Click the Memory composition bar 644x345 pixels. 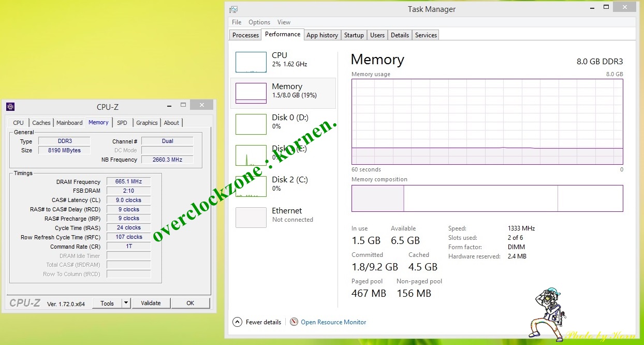tap(487, 198)
